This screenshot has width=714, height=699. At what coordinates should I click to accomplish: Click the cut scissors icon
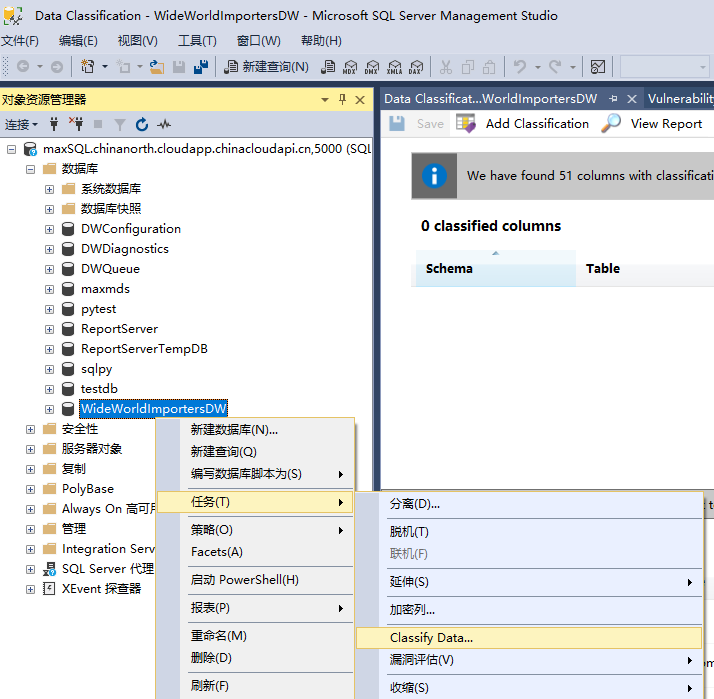tap(446, 67)
